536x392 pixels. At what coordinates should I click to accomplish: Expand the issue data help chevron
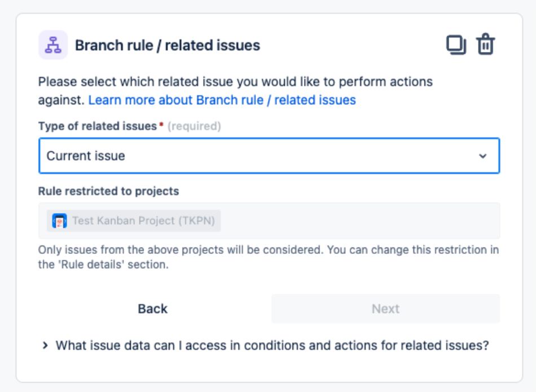pos(45,346)
